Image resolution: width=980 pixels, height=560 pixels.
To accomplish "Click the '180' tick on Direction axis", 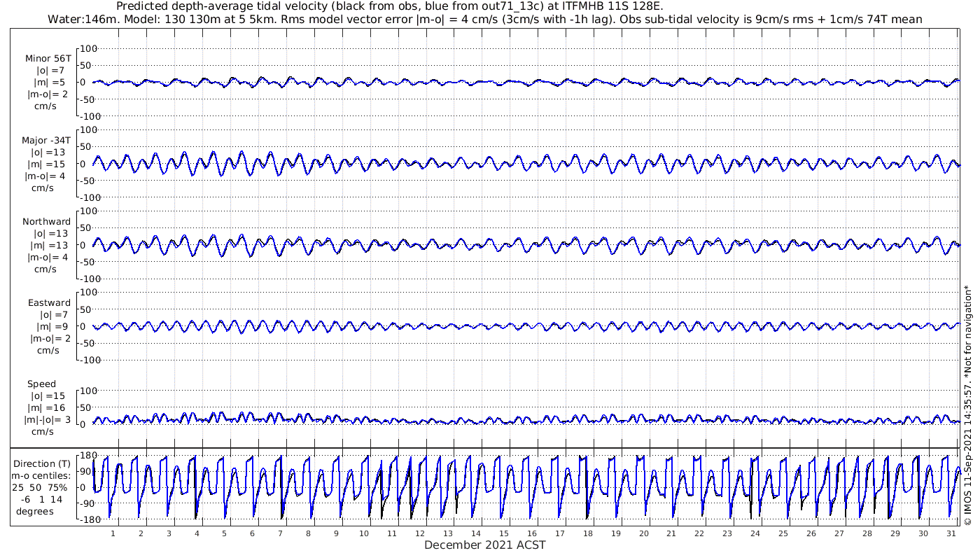I will click(x=87, y=455).
